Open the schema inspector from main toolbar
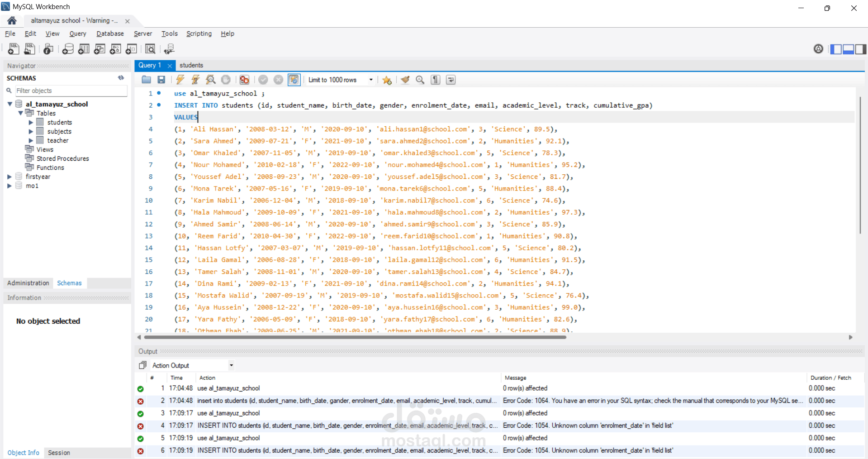 (48, 49)
